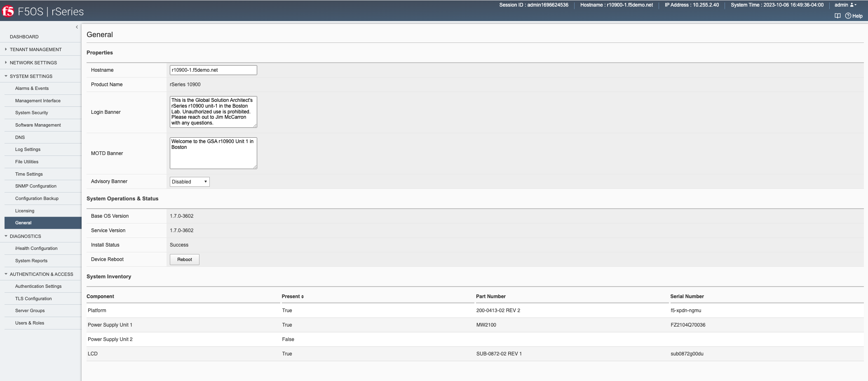Click the System Time value in header
Image resolution: width=868 pixels, height=381 pixels.
(793, 5)
